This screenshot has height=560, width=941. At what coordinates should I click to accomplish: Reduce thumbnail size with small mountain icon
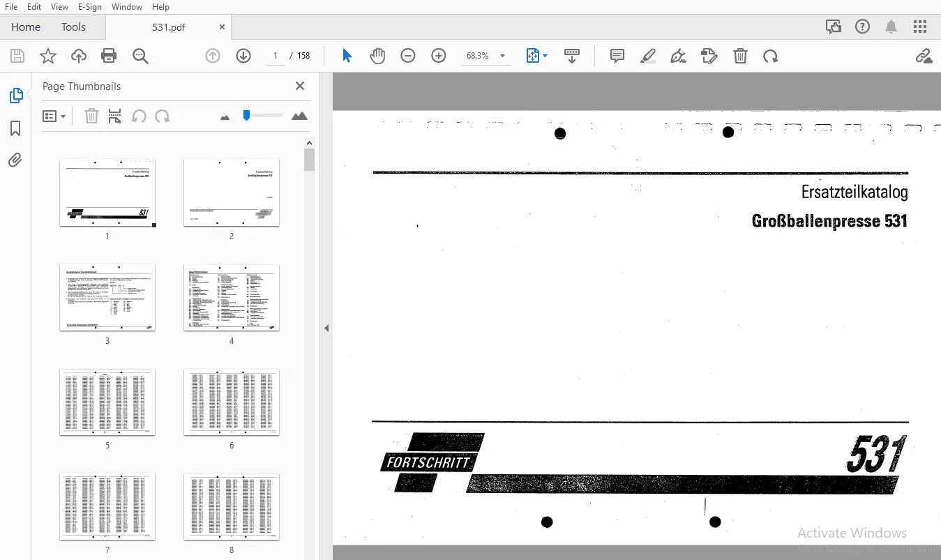[x=225, y=118]
